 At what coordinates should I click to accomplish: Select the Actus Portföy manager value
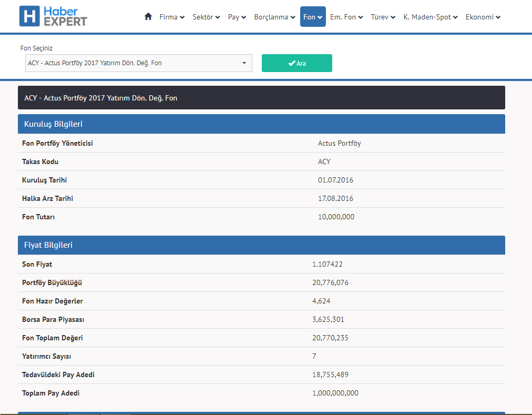point(339,143)
